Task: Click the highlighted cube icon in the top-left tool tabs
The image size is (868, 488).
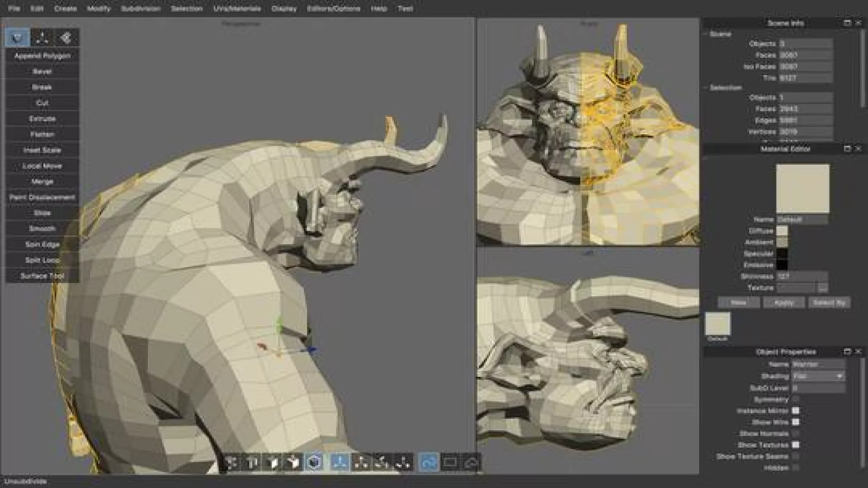Action: click(18, 38)
